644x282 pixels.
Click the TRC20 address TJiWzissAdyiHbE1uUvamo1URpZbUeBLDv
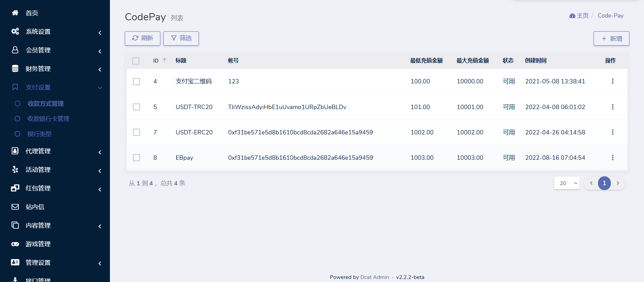287,107
